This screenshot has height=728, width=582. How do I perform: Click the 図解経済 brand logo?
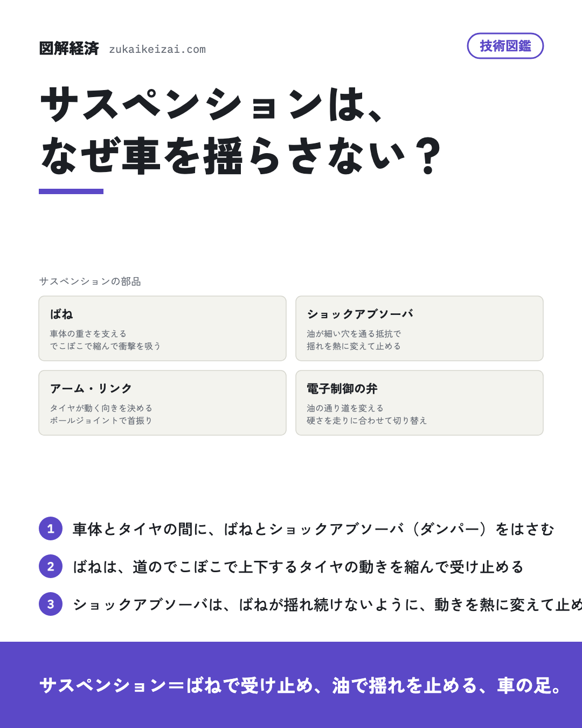[69, 48]
